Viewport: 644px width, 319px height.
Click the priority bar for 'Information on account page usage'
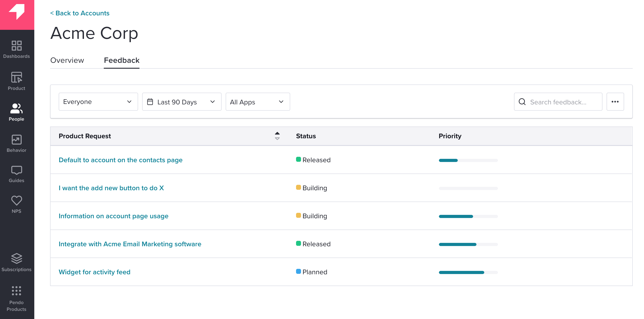tap(468, 217)
